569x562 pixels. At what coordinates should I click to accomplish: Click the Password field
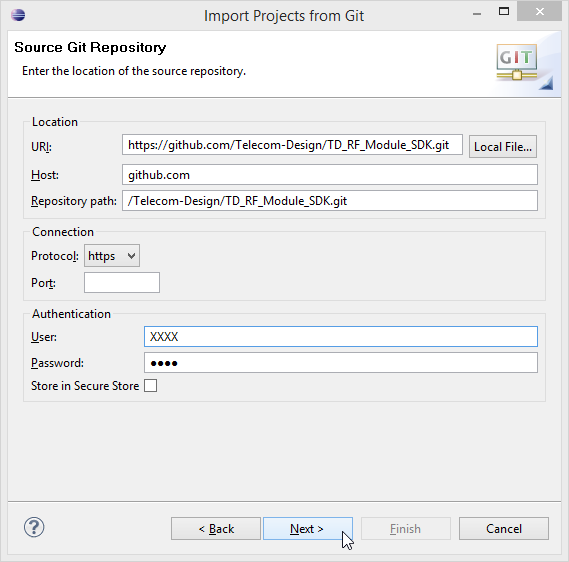pos(341,362)
